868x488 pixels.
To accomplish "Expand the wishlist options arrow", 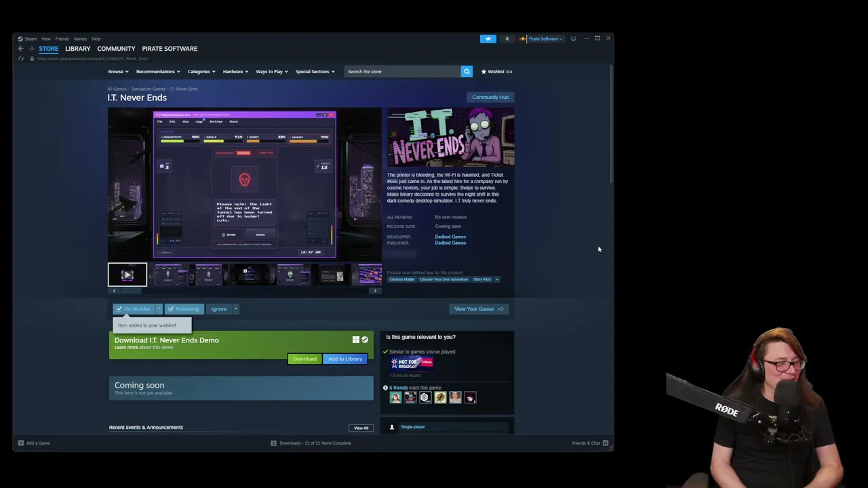I will pos(159,309).
